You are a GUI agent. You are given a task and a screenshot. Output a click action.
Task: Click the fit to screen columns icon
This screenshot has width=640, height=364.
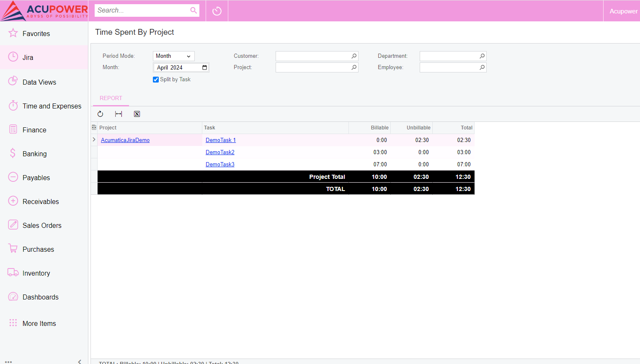coord(119,114)
